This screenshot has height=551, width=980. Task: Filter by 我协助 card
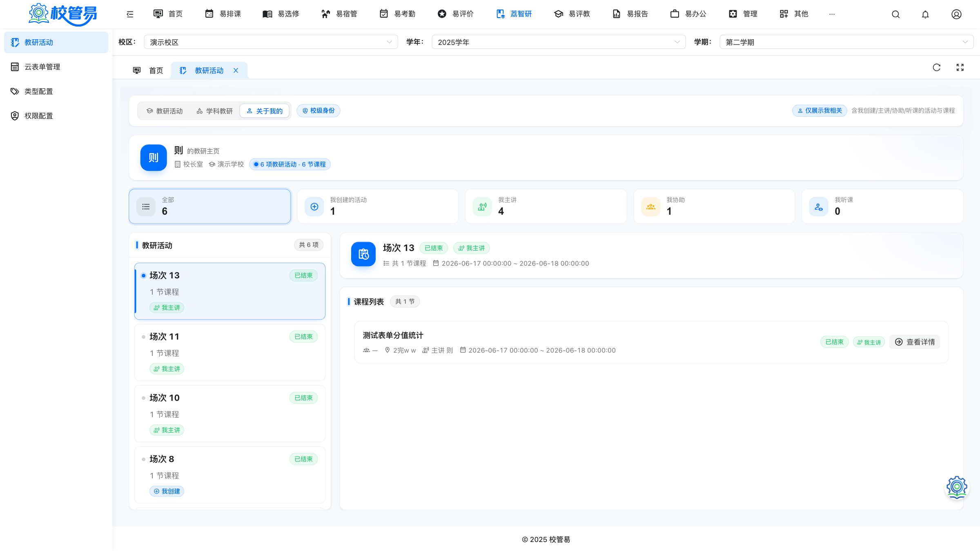pyautogui.click(x=714, y=206)
